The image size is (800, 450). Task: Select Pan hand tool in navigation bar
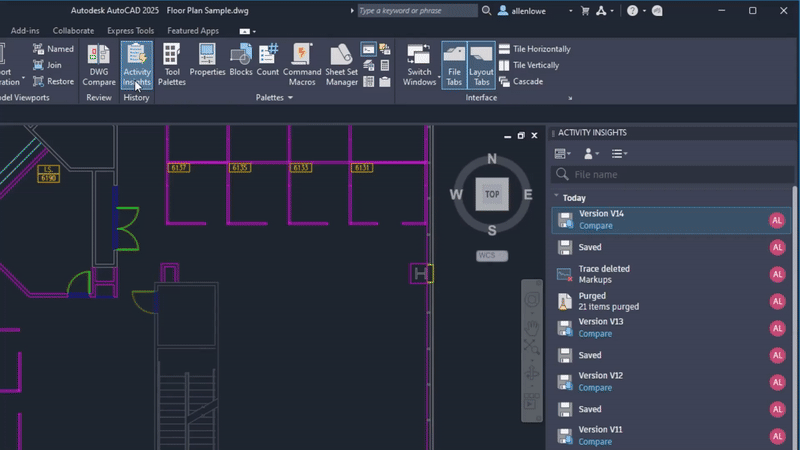(x=532, y=326)
